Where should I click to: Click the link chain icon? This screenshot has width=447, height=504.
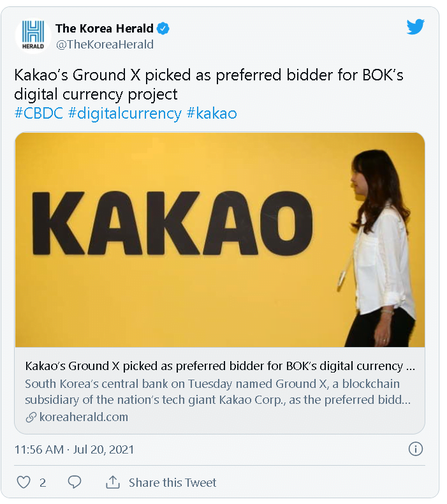coord(31,417)
